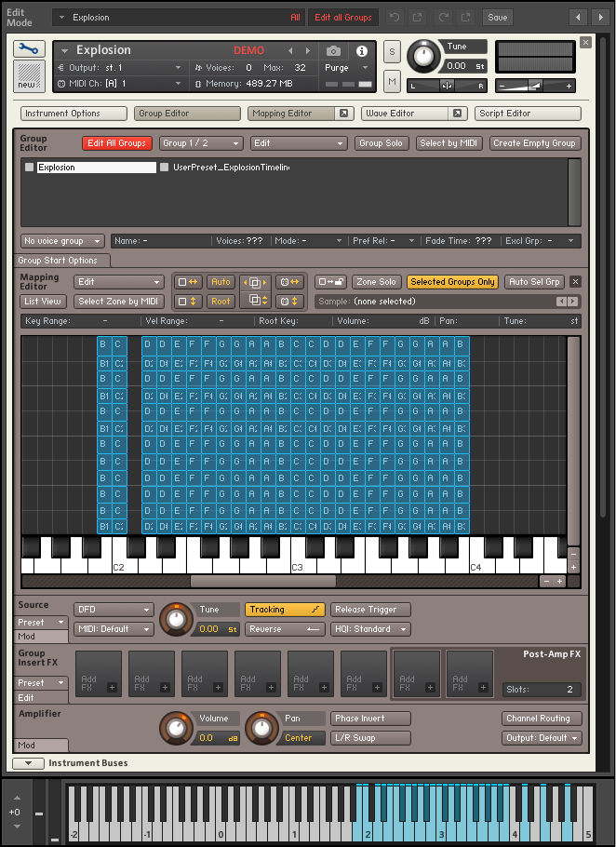Close the Mapping Editor with its X
Image resolution: width=616 pixels, height=847 pixels.
click(x=575, y=282)
